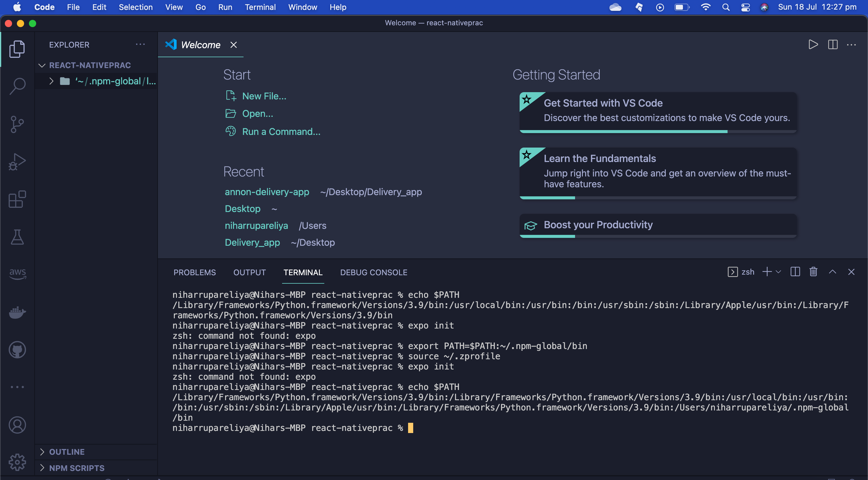Screen dimensions: 868x480
Task: Open the Accounts menu
Action: pyautogui.click(x=17, y=425)
